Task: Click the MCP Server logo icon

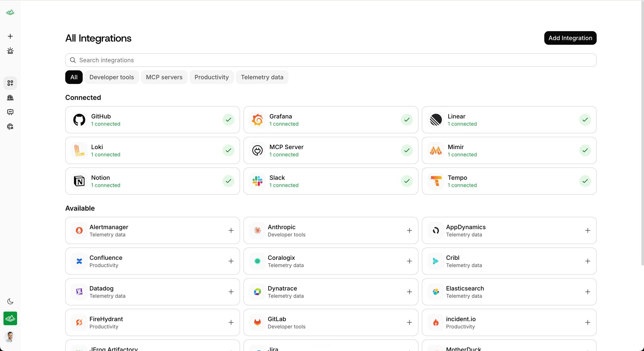Action: pyautogui.click(x=258, y=150)
